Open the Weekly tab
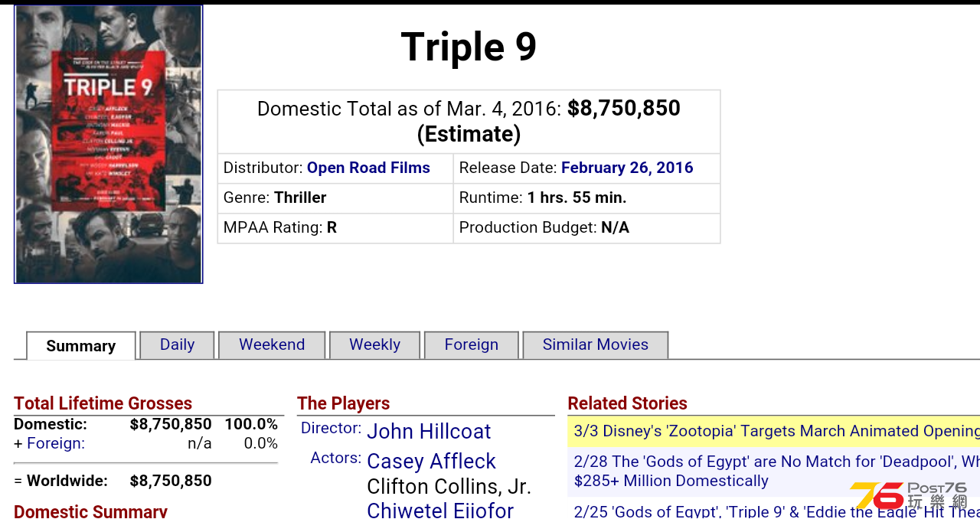Screen dimensions: 980x519 pos(374,344)
